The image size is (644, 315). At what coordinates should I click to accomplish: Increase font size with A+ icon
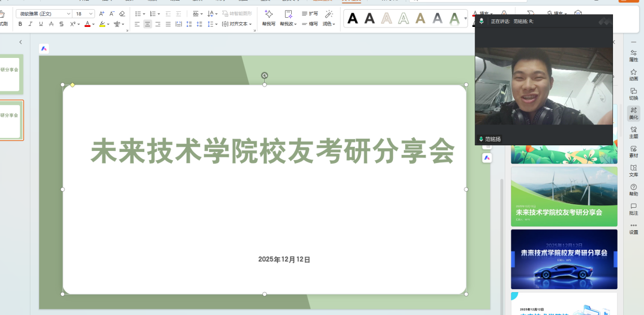[102, 14]
